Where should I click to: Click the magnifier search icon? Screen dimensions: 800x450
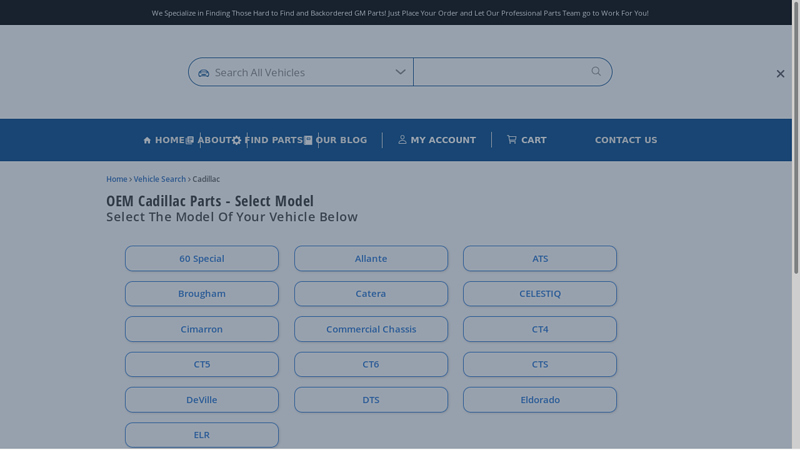[596, 72]
